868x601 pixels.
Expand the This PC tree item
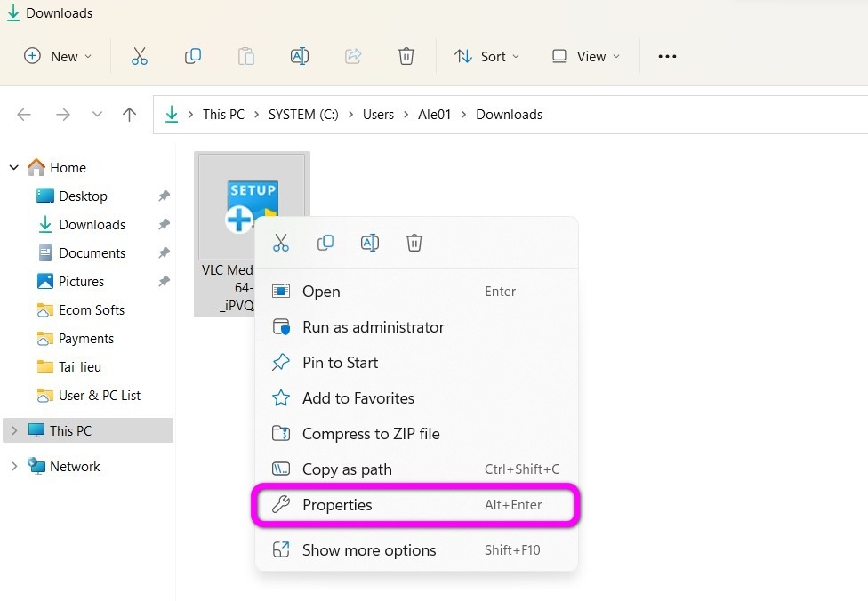(x=13, y=429)
